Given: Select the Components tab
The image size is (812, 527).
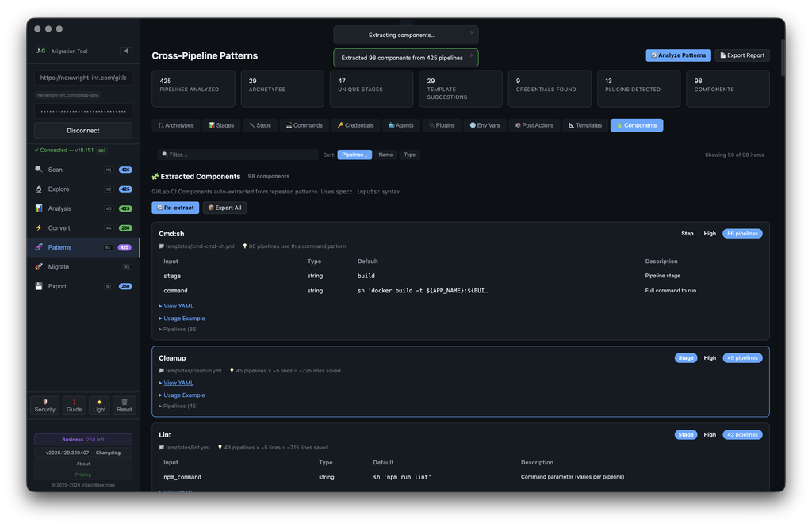Looking at the screenshot, I should click(637, 125).
